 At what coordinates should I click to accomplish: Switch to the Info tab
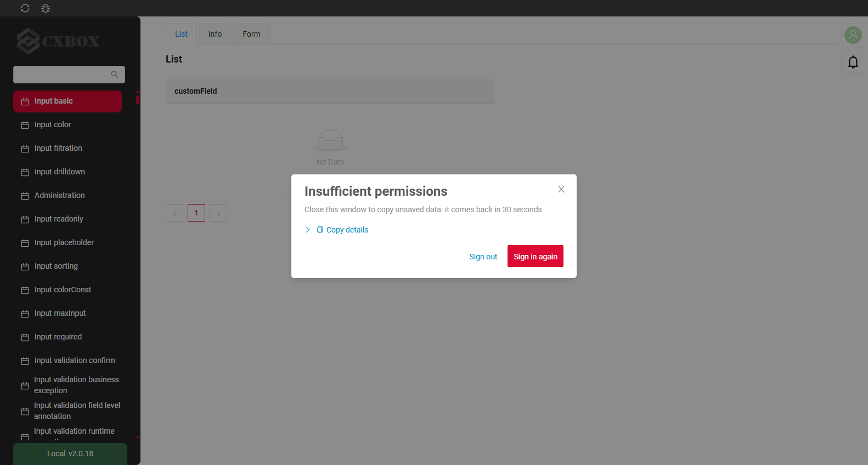click(x=215, y=34)
